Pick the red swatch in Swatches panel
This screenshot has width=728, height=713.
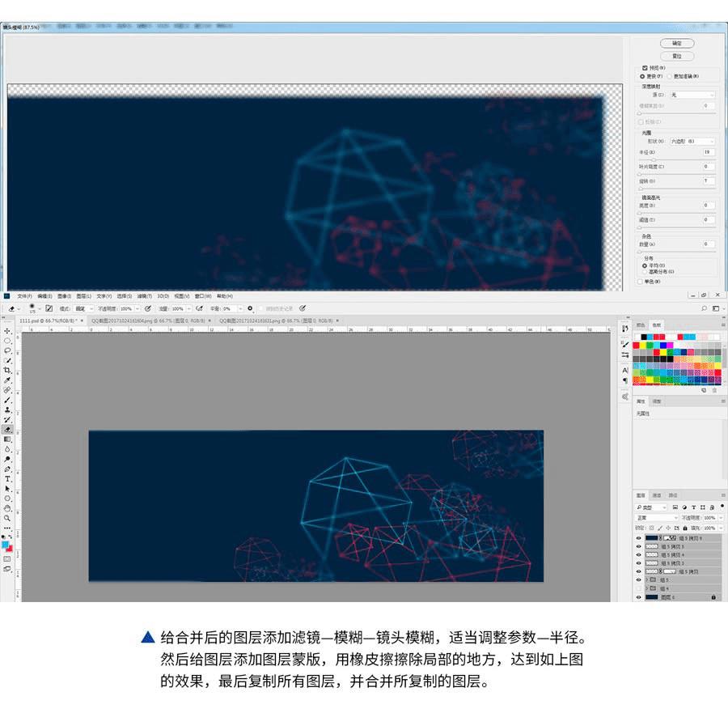[x=636, y=345]
